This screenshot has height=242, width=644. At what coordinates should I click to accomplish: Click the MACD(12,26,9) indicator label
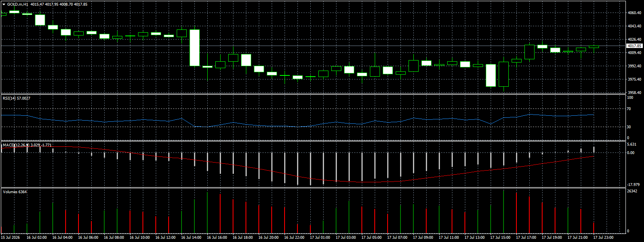point(27,145)
